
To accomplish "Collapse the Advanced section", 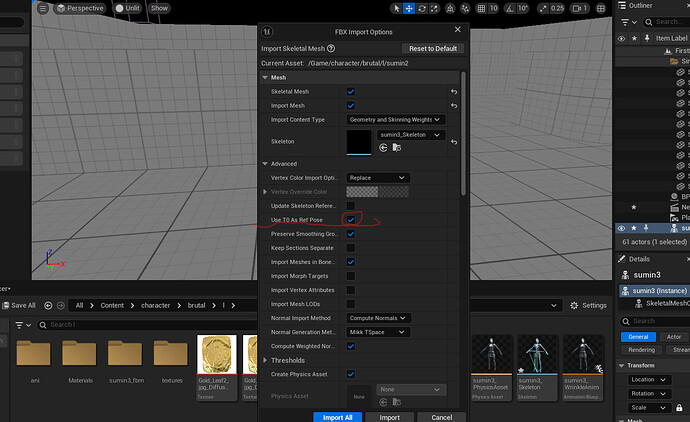I will pyautogui.click(x=265, y=164).
